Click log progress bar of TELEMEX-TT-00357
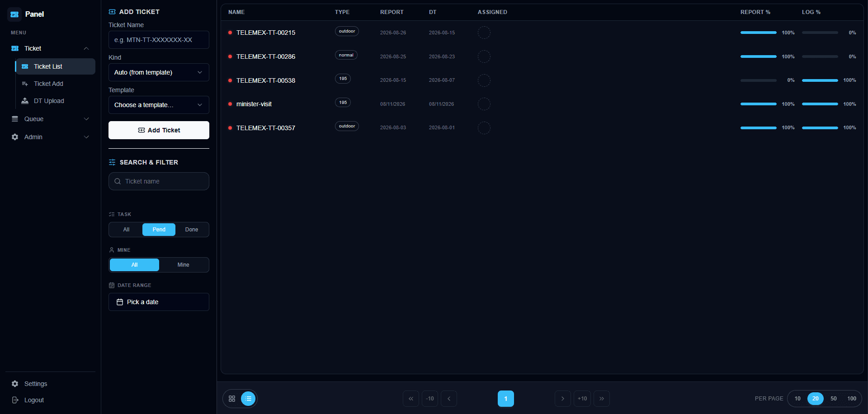Screen dimensions: 868x414 (820, 128)
